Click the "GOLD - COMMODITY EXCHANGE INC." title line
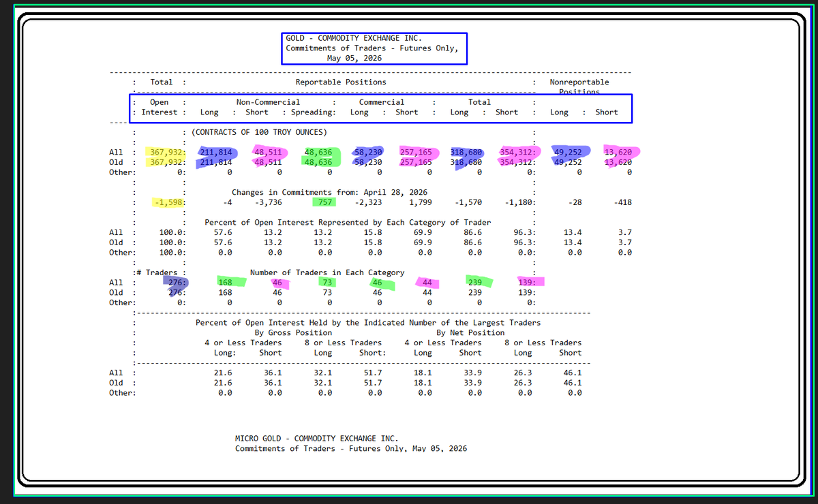 pyautogui.click(x=354, y=38)
